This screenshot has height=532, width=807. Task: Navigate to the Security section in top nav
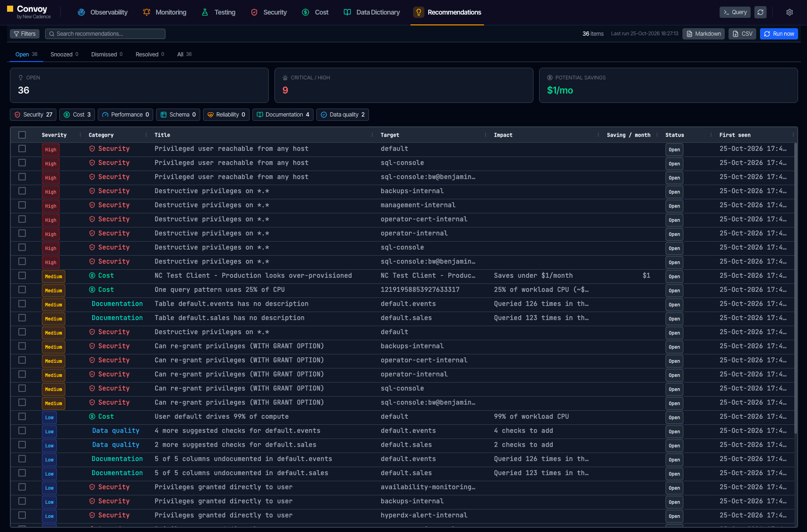[x=269, y=12]
